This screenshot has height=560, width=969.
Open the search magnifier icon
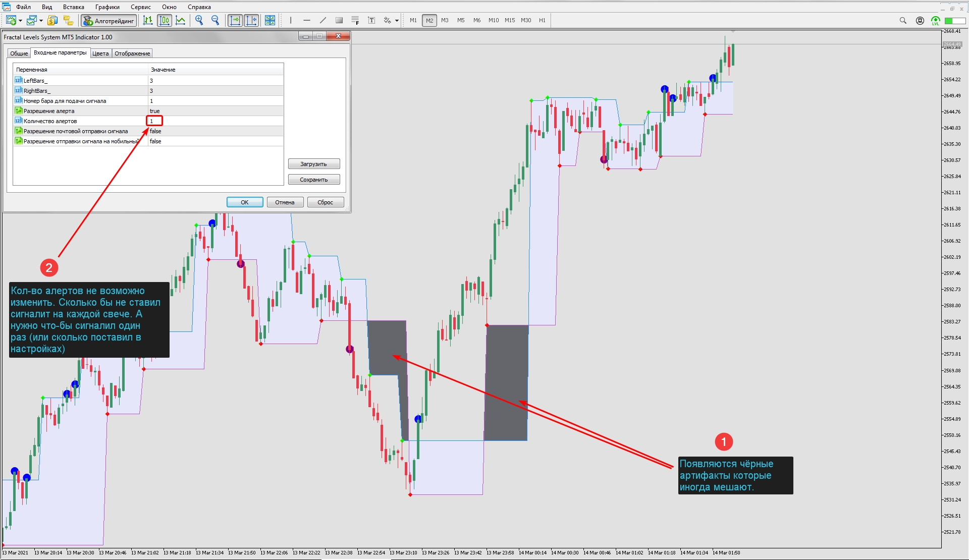click(x=903, y=21)
